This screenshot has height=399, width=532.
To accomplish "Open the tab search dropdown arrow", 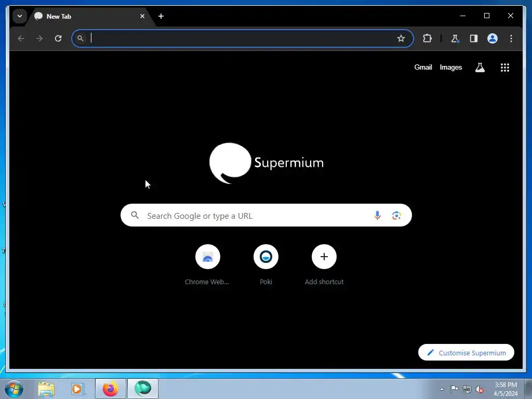I will pos(20,16).
